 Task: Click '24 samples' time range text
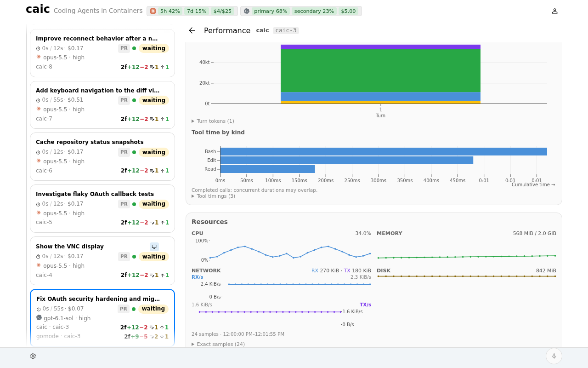pos(238,334)
